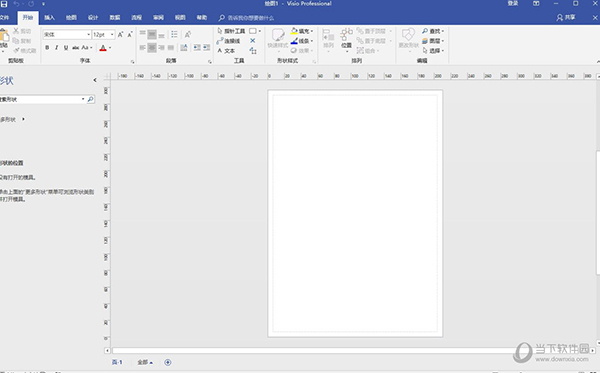Click the Change Shape (更改形状) icon
The height and width of the screenshot is (373, 600).
[x=408, y=34]
